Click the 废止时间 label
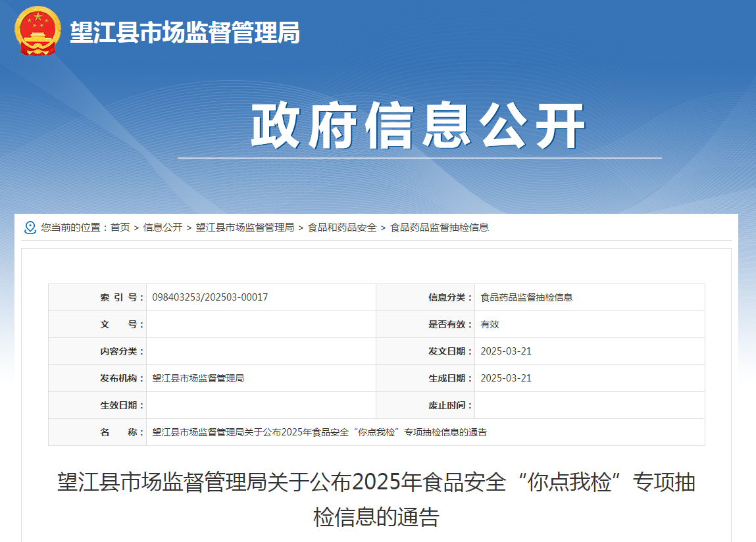 pos(450,406)
